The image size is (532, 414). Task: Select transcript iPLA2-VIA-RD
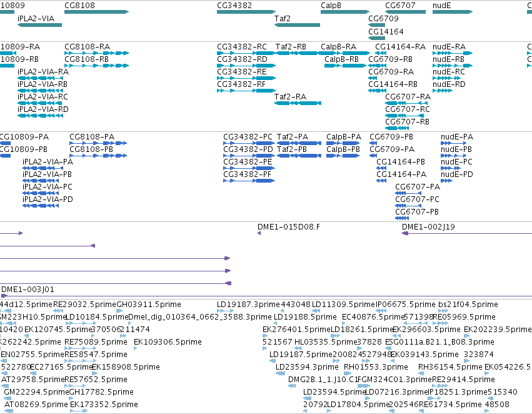coord(43,109)
